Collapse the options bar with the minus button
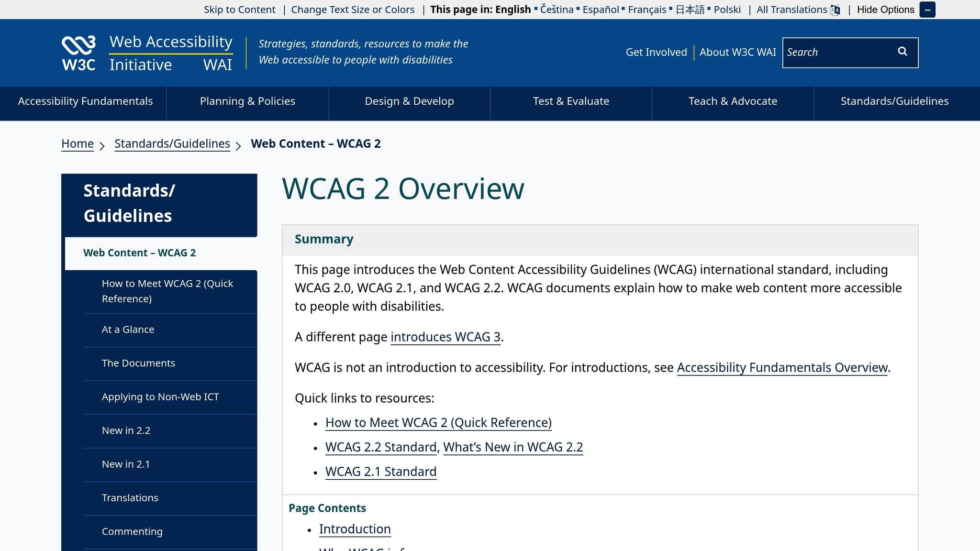The image size is (980, 551). (x=927, y=10)
